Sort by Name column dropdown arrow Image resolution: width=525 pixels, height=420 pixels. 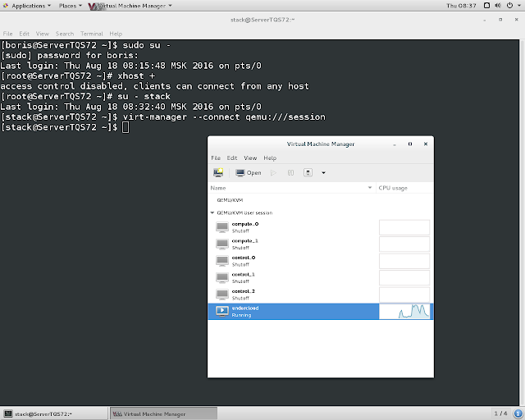[370, 188]
